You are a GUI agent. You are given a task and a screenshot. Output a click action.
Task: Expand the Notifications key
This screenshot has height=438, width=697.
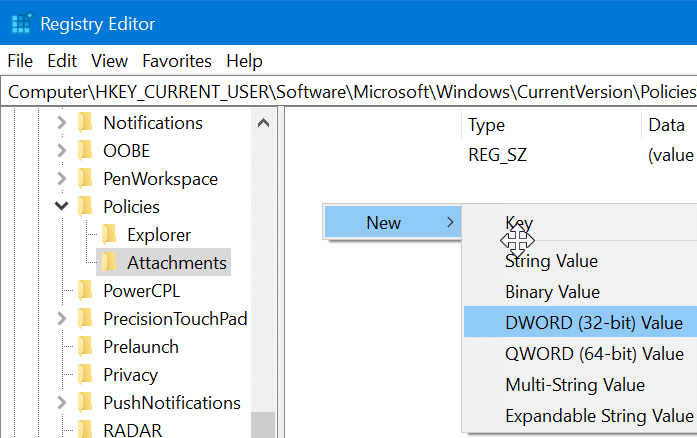(62, 123)
